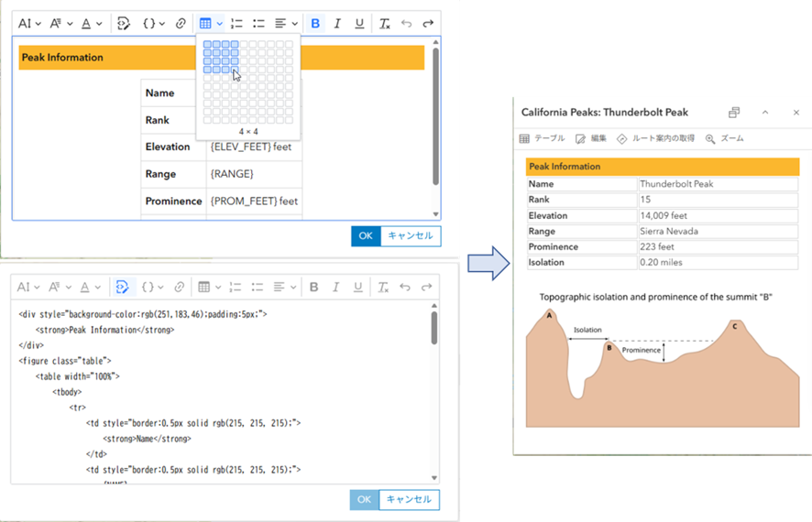Open table menu in bottom editor
Screen dimensions: 812x522
(209, 288)
